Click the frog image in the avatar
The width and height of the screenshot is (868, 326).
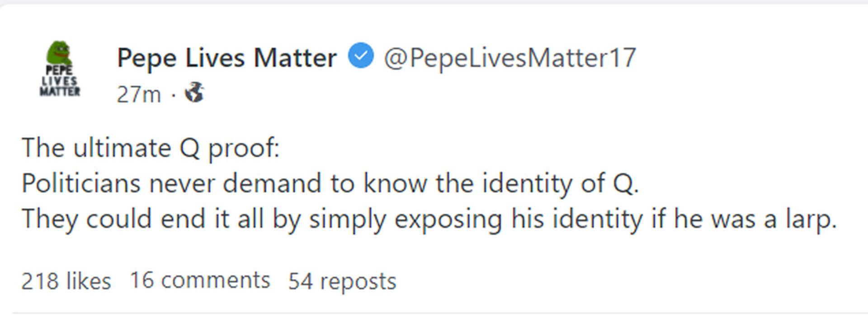tap(60, 52)
